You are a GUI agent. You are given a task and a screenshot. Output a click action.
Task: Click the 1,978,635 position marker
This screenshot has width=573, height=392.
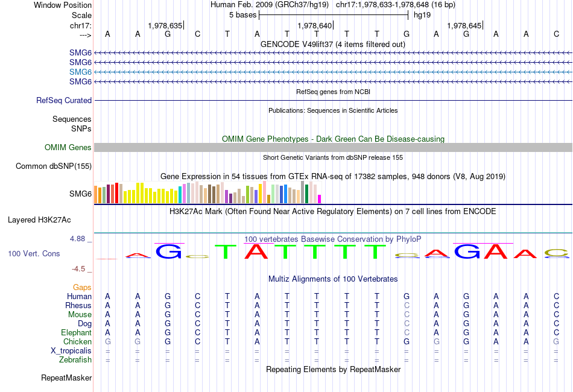[165, 25]
